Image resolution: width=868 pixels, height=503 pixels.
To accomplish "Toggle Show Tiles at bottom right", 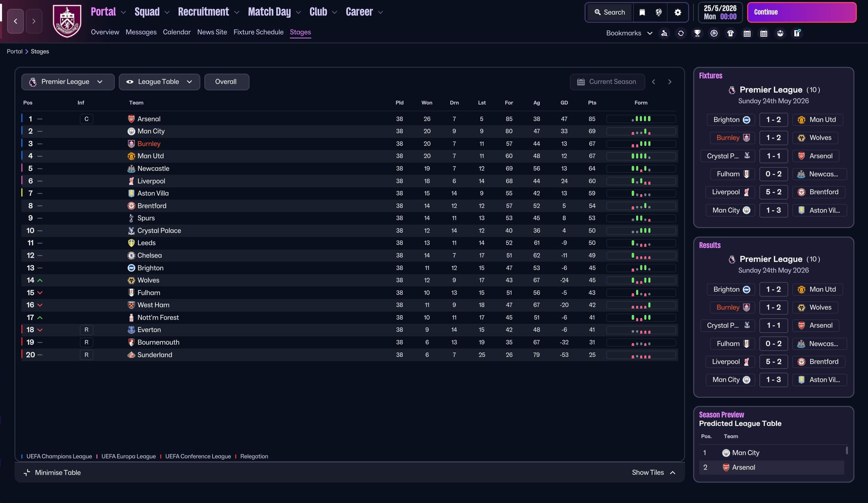I will [653, 472].
